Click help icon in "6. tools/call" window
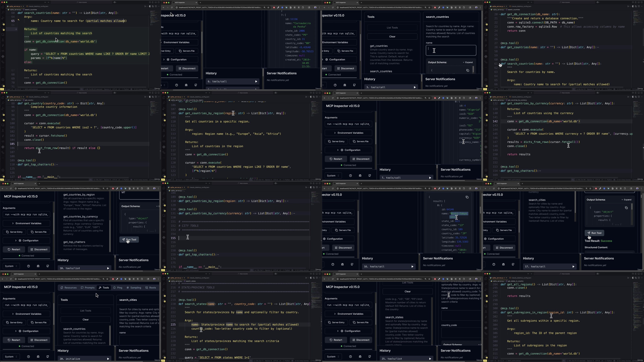This screenshot has width=644, height=362. (176, 85)
